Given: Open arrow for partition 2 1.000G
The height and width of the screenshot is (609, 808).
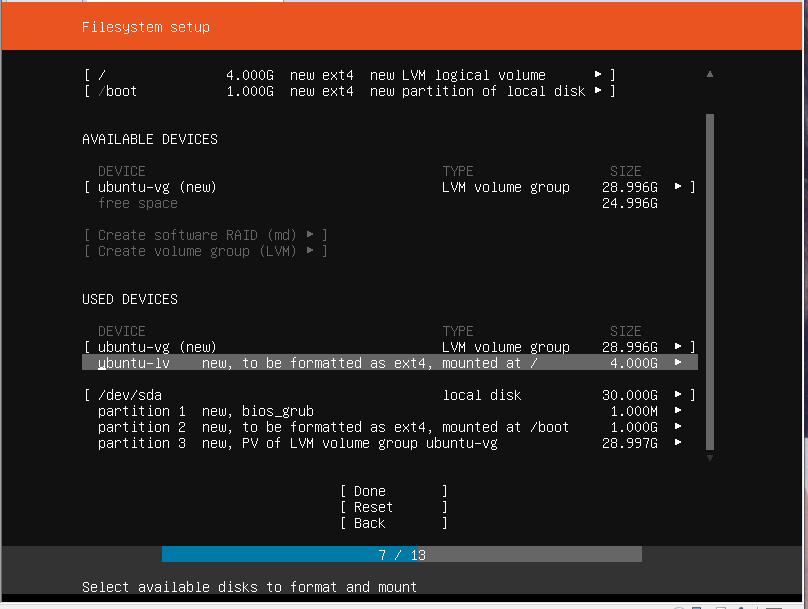Looking at the screenshot, I should point(678,427).
